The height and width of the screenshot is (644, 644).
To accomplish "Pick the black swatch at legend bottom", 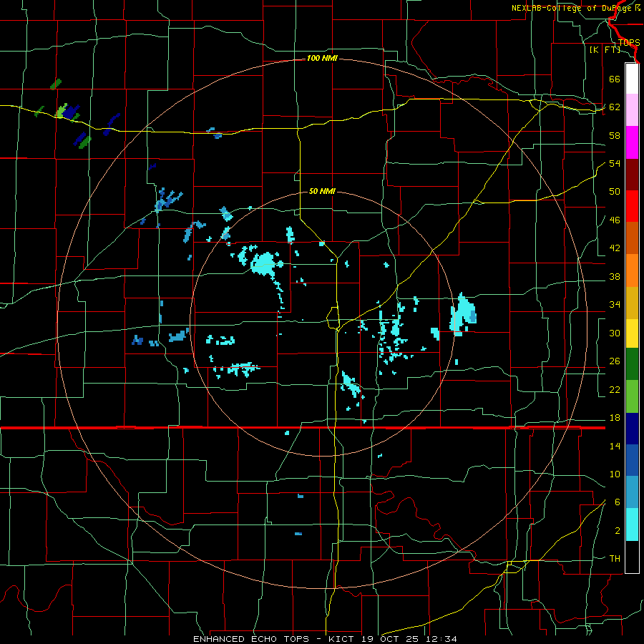I will pyautogui.click(x=632, y=557).
